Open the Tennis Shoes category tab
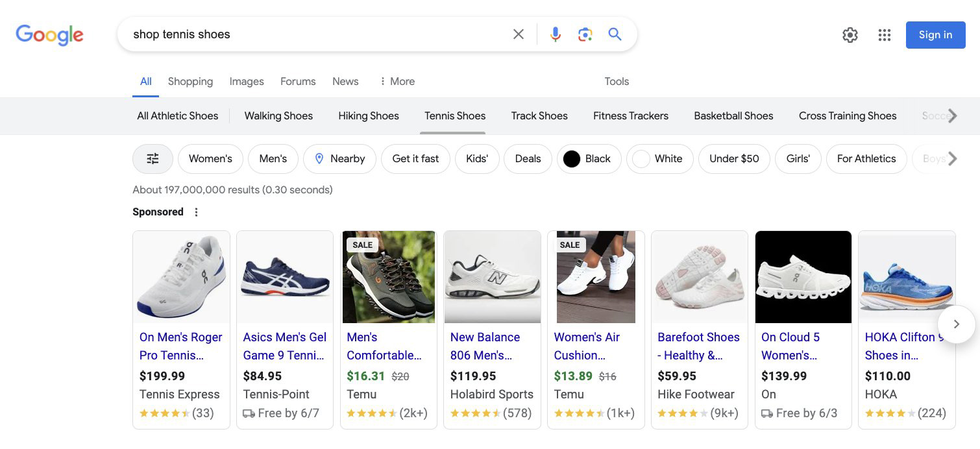This screenshot has width=980, height=449. point(454,115)
